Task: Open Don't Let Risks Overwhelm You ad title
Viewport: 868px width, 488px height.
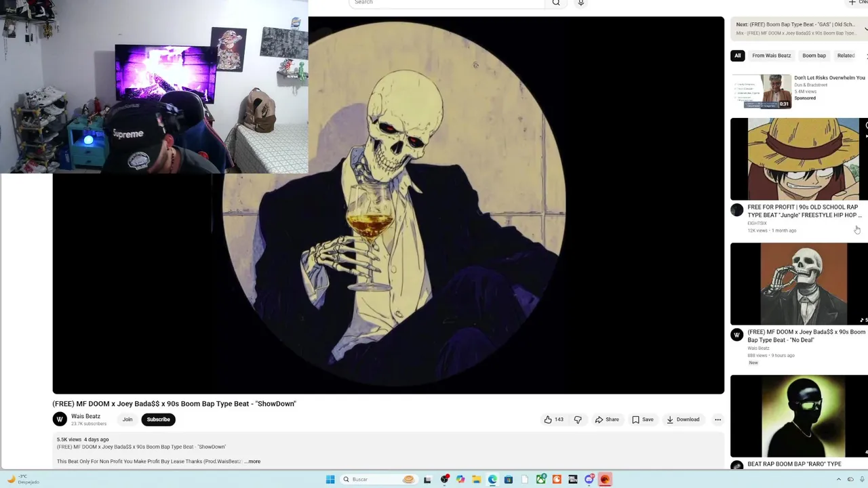Action: pyautogui.click(x=829, y=78)
